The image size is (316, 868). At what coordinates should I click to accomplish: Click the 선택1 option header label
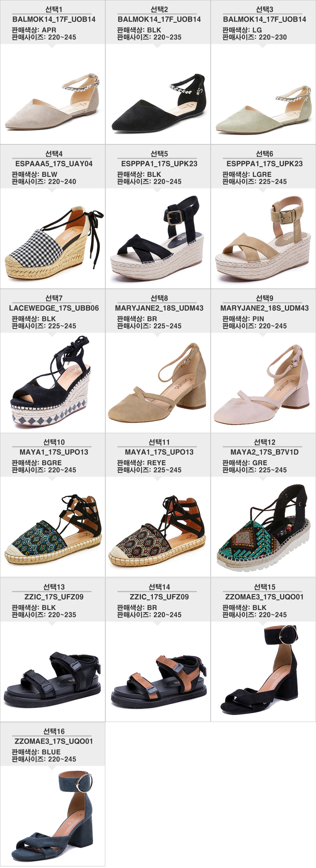53,9
